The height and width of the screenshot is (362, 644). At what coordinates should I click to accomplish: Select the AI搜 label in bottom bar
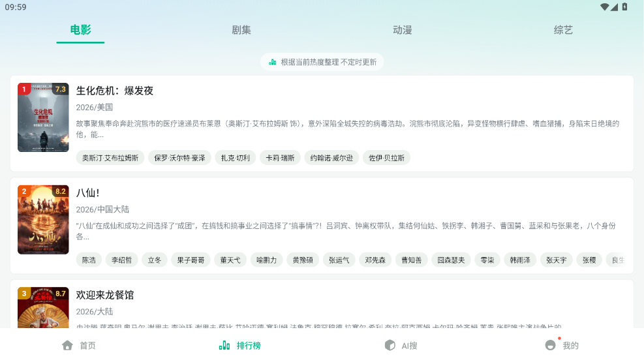[x=410, y=346]
